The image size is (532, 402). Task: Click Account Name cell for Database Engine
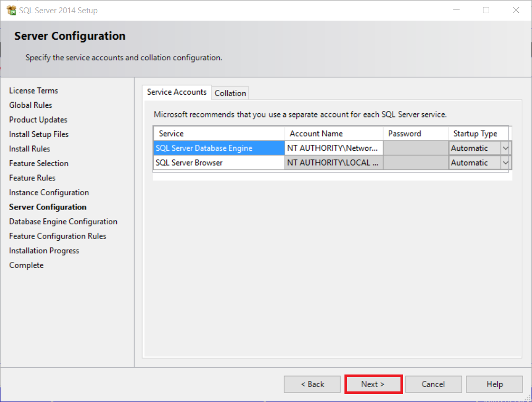334,148
